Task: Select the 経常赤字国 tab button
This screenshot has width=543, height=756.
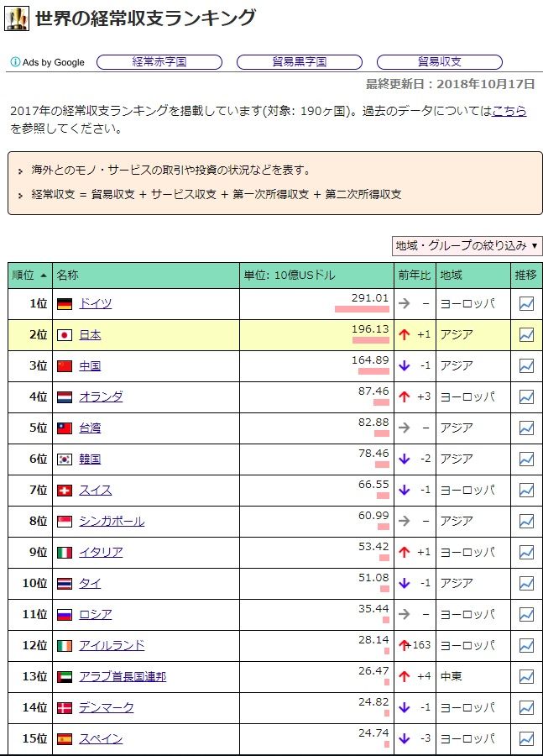Action: pyautogui.click(x=159, y=62)
